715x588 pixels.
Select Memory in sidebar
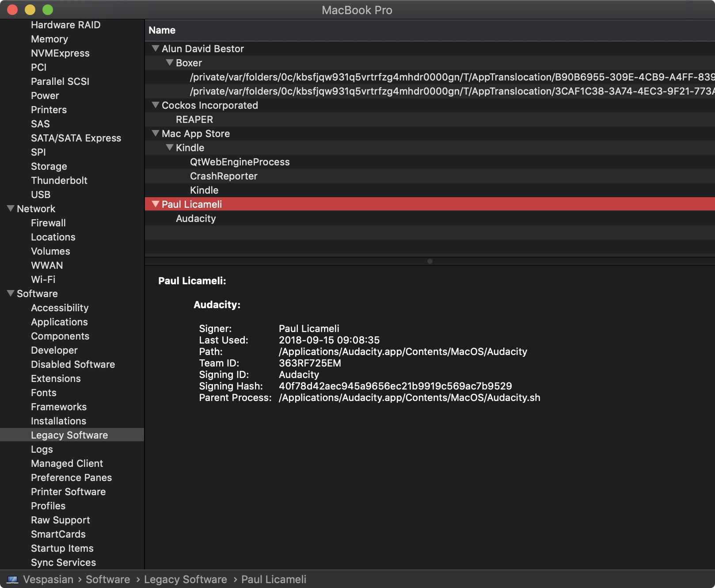tap(49, 39)
